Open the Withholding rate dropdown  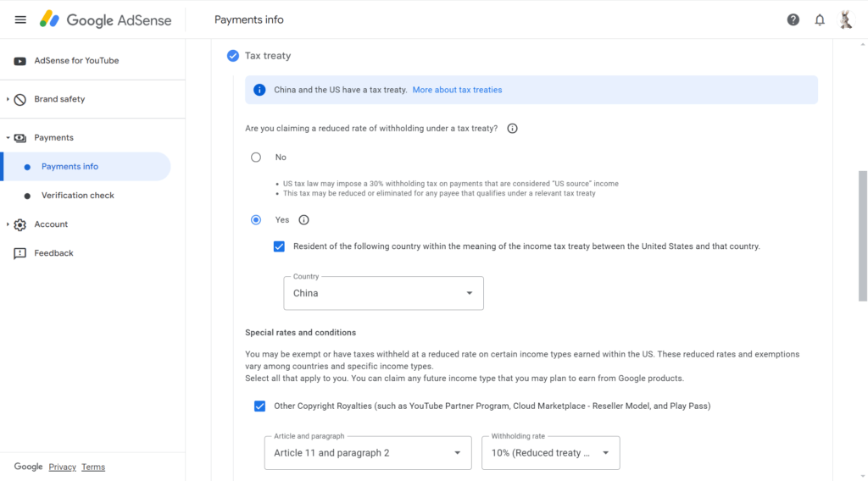point(550,453)
